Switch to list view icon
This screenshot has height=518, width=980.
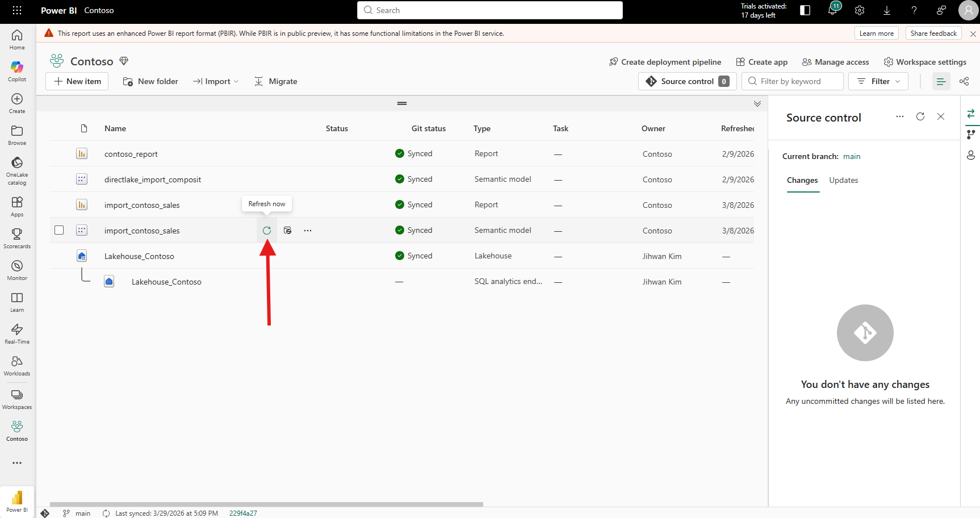[941, 81]
